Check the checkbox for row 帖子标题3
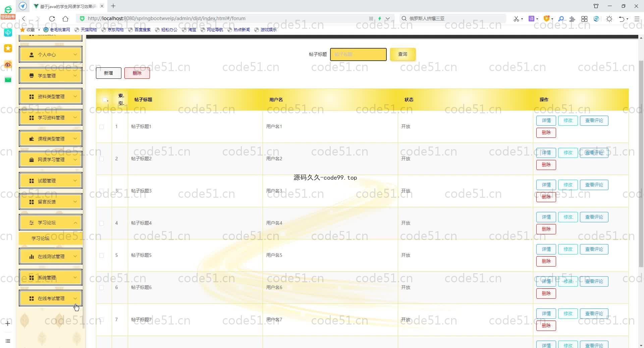The width and height of the screenshot is (644, 348). pyautogui.click(x=102, y=191)
